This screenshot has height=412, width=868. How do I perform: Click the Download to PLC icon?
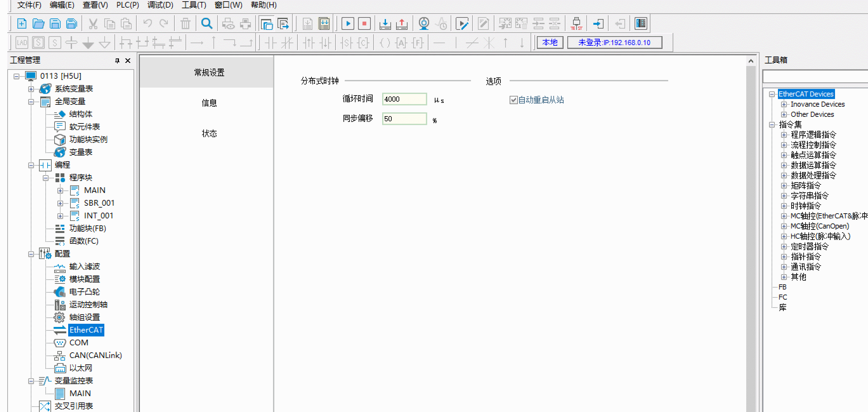[385, 23]
